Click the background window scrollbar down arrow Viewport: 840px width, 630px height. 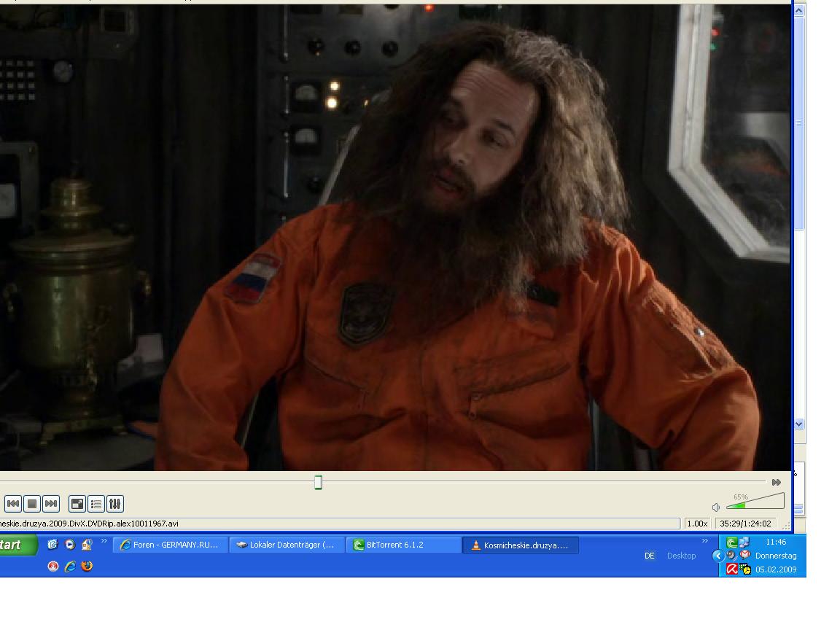(798, 424)
